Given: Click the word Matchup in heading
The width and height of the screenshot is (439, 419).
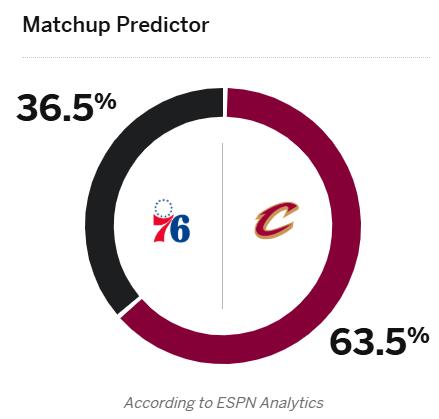Looking at the screenshot, I should tap(66, 25).
